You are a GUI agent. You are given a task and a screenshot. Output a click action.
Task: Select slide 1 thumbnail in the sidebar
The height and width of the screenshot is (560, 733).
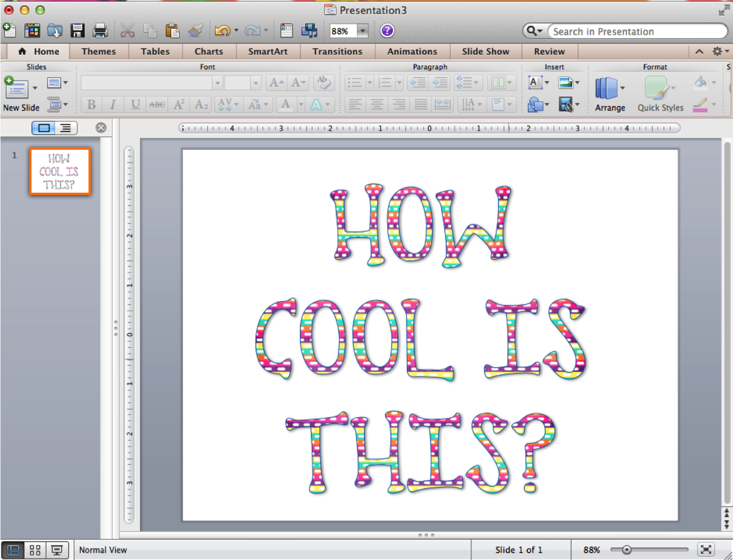60,171
